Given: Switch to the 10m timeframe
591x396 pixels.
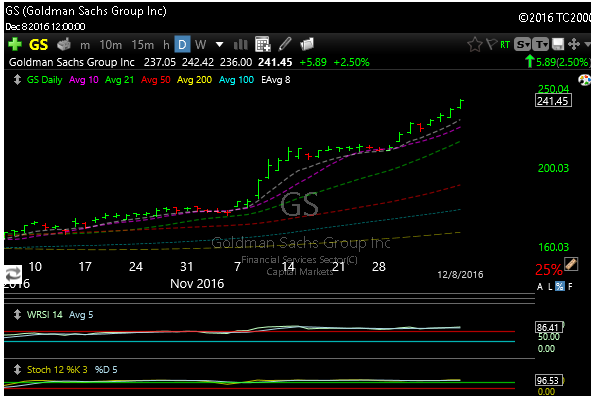Looking at the screenshot, I should click(110, 45).
